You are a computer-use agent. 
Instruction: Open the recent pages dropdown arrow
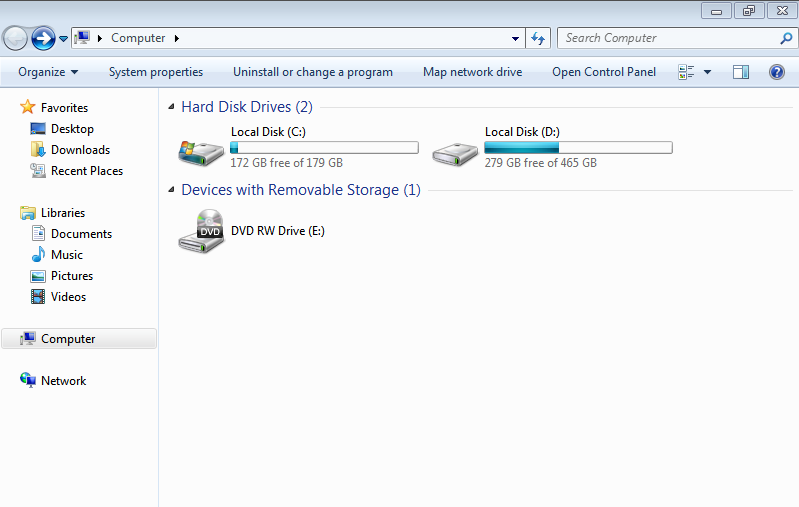(63, 39)
